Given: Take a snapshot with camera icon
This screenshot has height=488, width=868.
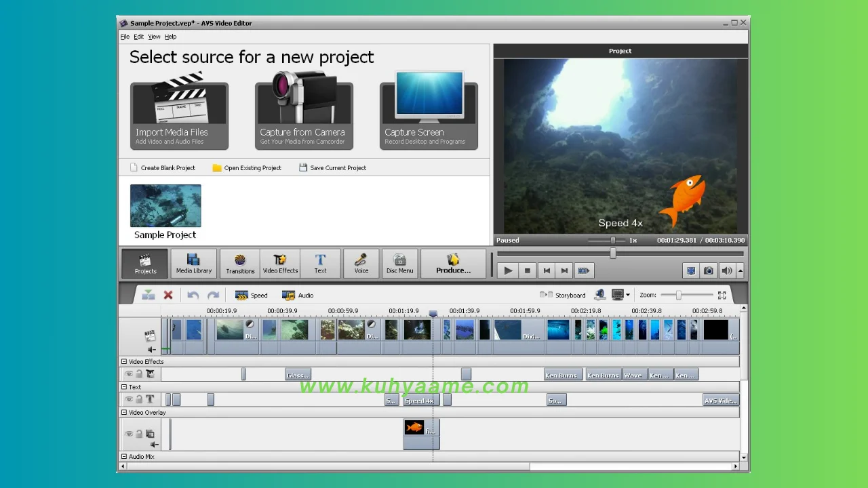Looking at the screenshot, I should point(709,270).
